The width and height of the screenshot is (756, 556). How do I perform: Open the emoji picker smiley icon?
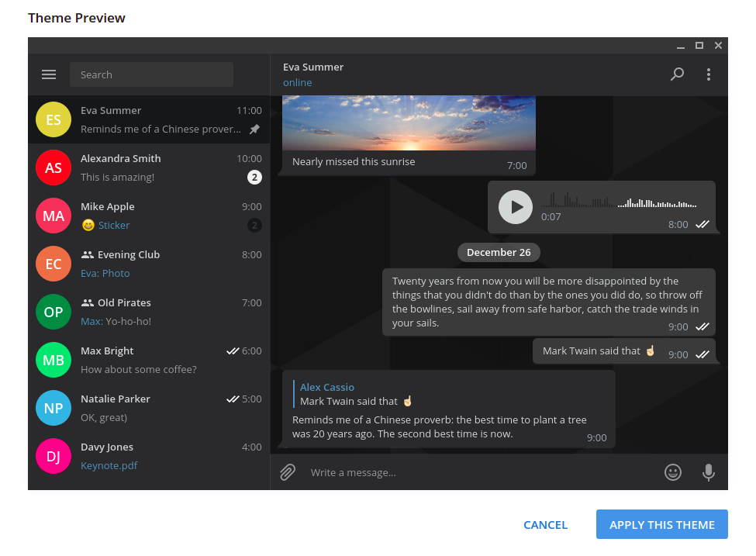click(x=672, y=472)
